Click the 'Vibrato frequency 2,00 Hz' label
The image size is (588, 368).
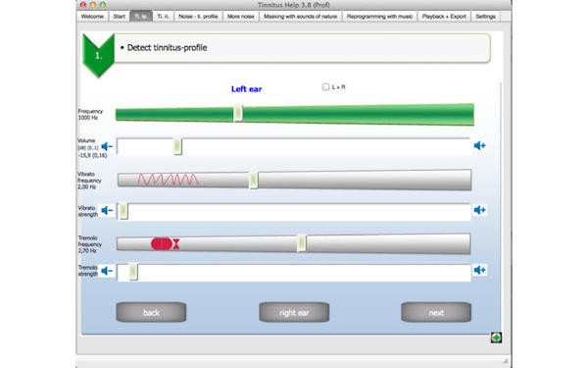pos(89,181)
